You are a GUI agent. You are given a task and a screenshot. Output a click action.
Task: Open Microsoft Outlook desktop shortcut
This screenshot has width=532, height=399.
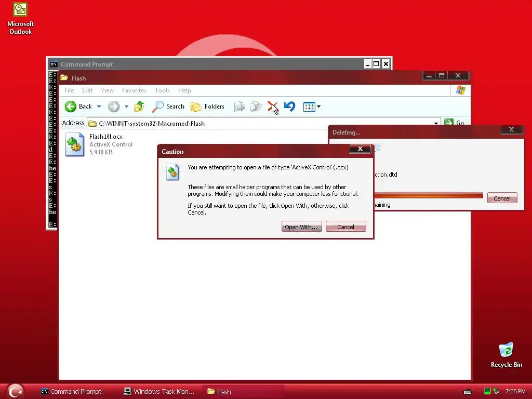click(20, 18)
